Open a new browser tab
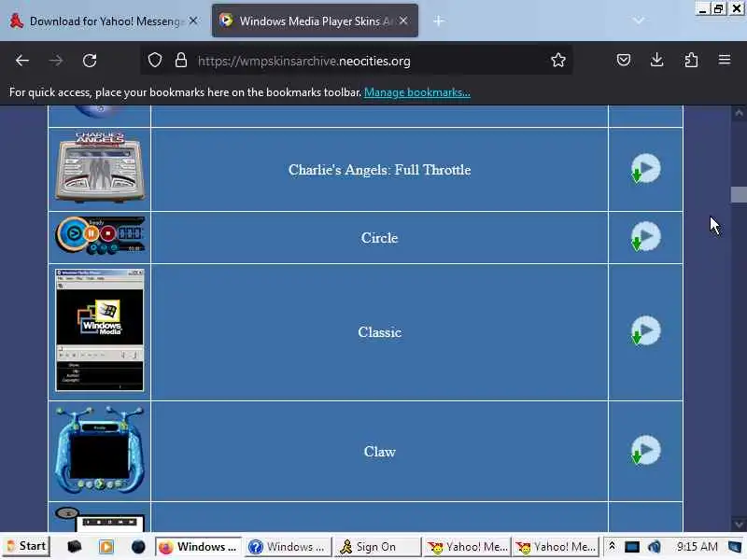The image size is (747, 560). click(439, 21)
